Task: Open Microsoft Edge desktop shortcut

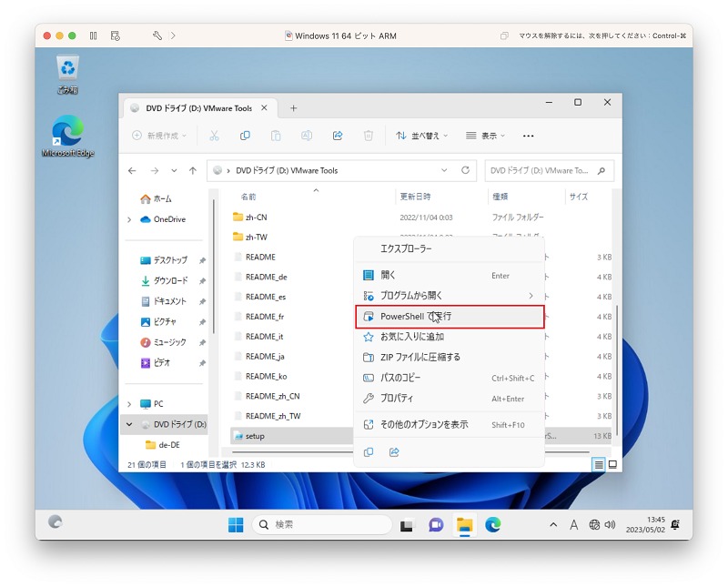Action: (x=67, y=137)
